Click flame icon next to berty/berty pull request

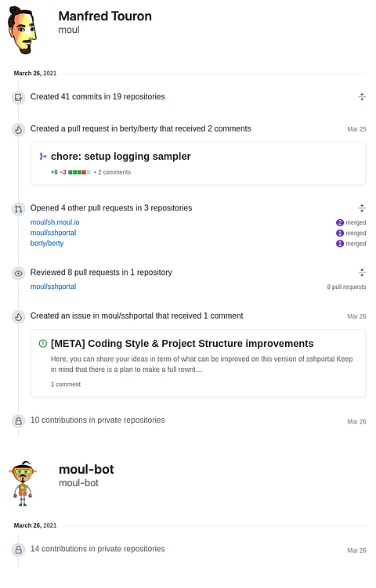click(x=18, y=130)
